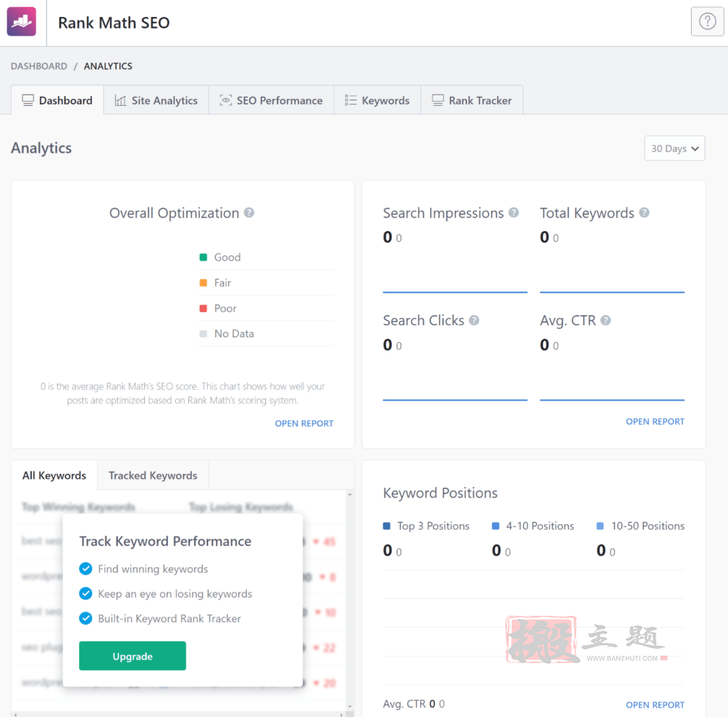This screenshot has width=728, height=717.
Task: Click the keywords panel vertical scrollbar
Action: click(350, 600)
